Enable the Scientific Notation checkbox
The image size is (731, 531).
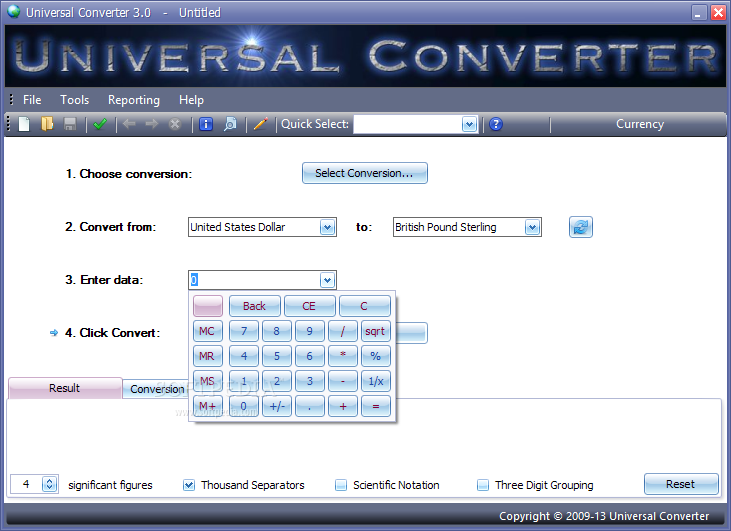point(341,485)
